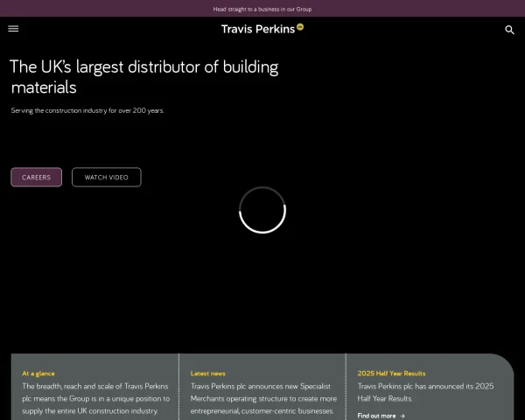Open the At a glance card heading

coord(38,374)
